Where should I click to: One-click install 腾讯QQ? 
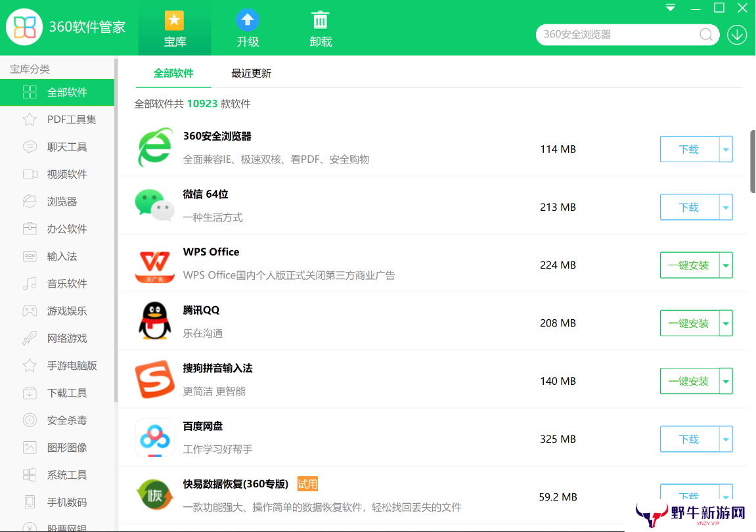click(689, 323)
